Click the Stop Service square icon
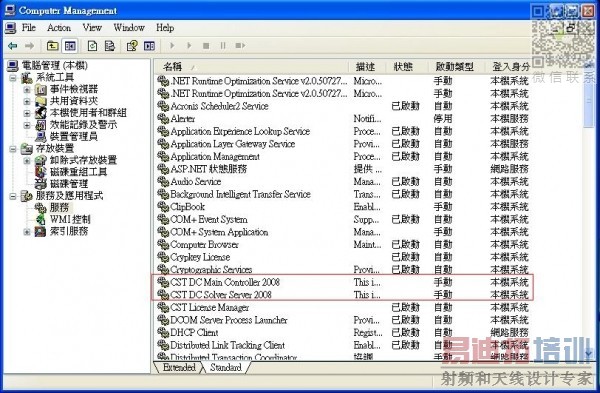The width and height of the screenshot is (600, 393). [206, 46]
